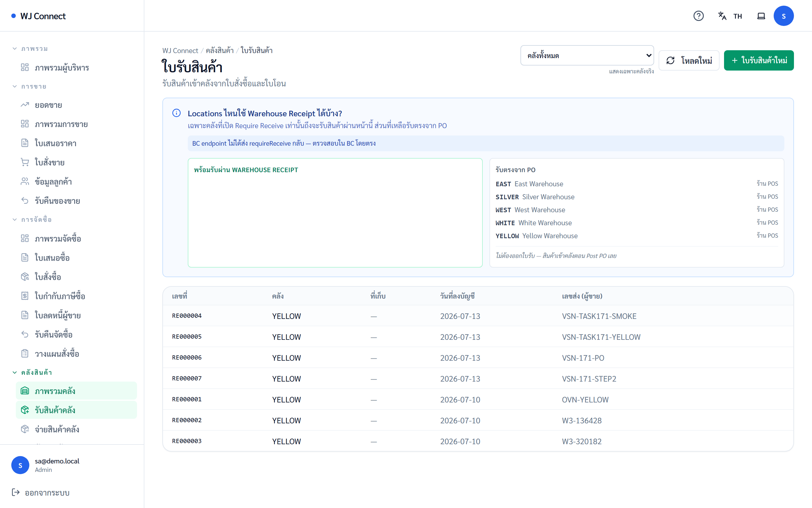Image resolution: width=812 pixels, height=508 pixels.
Task: Collapse the ภาพรวม sidebar section
Action: click(x=30, y=49)
